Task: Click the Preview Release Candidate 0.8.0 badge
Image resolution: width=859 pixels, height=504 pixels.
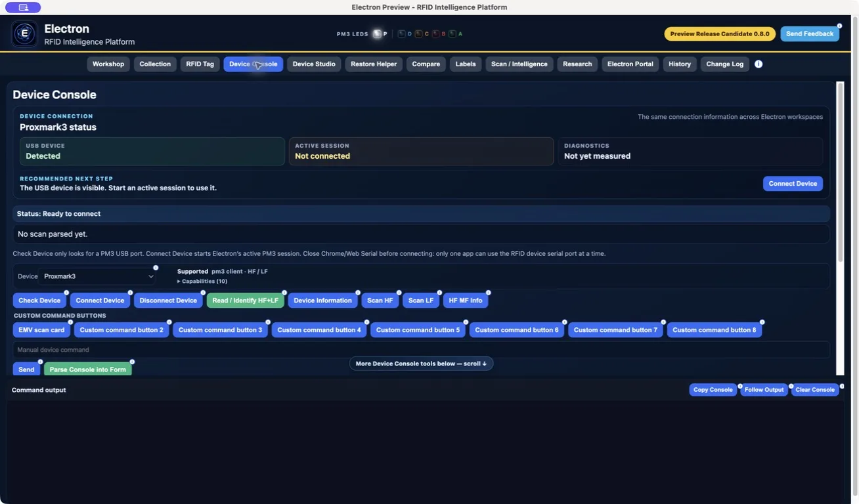Action: (720, 34)
